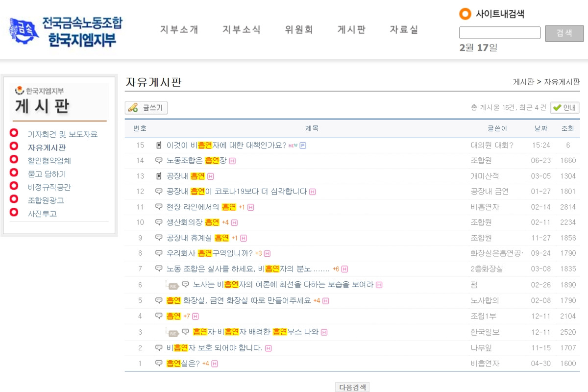Open post 공장내 흡연이 코로나19보다 더 심각합니다

[237, 191]
